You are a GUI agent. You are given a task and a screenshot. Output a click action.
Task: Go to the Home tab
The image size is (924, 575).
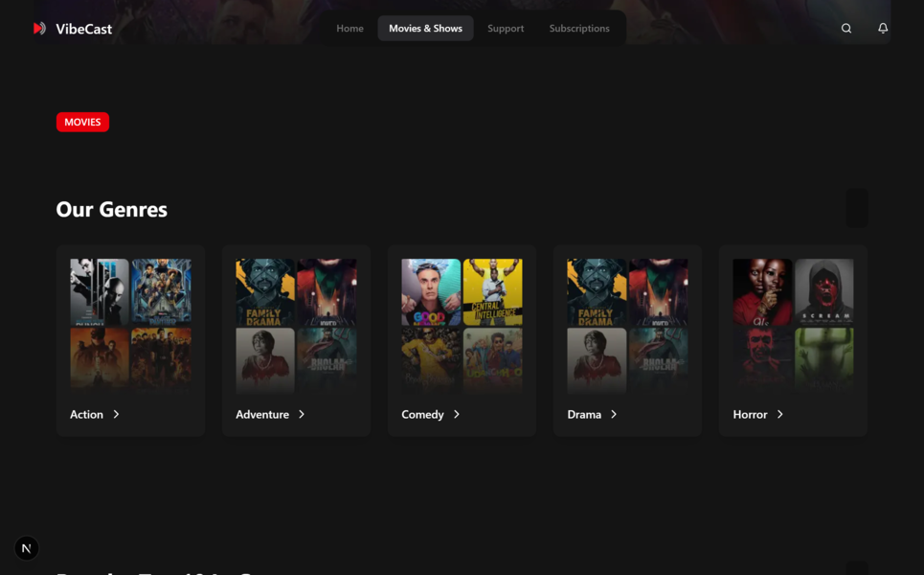[x=349, y=29]
